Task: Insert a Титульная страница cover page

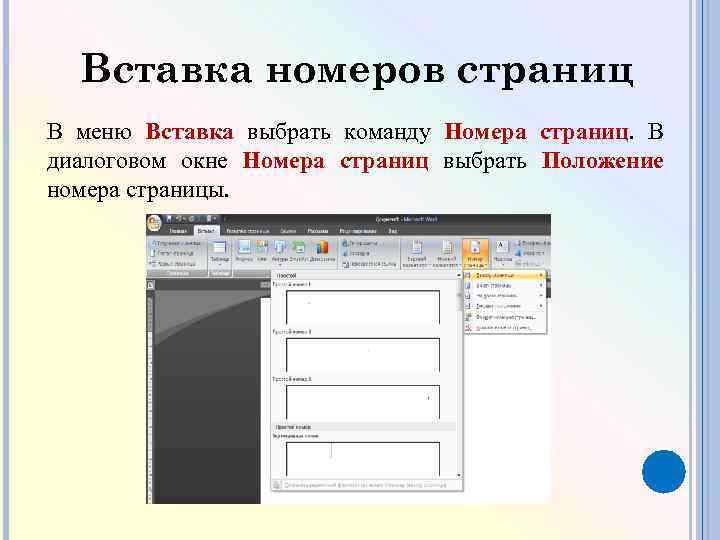Action: 176,243
